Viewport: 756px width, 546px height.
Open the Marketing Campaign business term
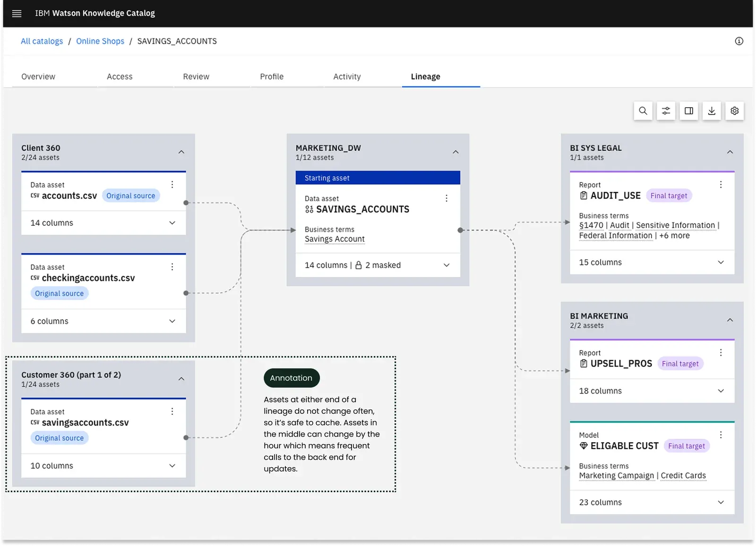[617, 476]
